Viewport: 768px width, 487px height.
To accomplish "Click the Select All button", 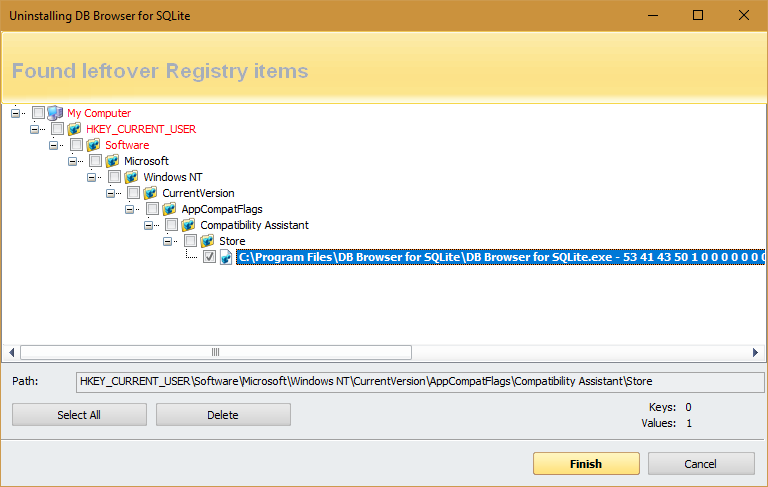I will click(x=79, y=415).
